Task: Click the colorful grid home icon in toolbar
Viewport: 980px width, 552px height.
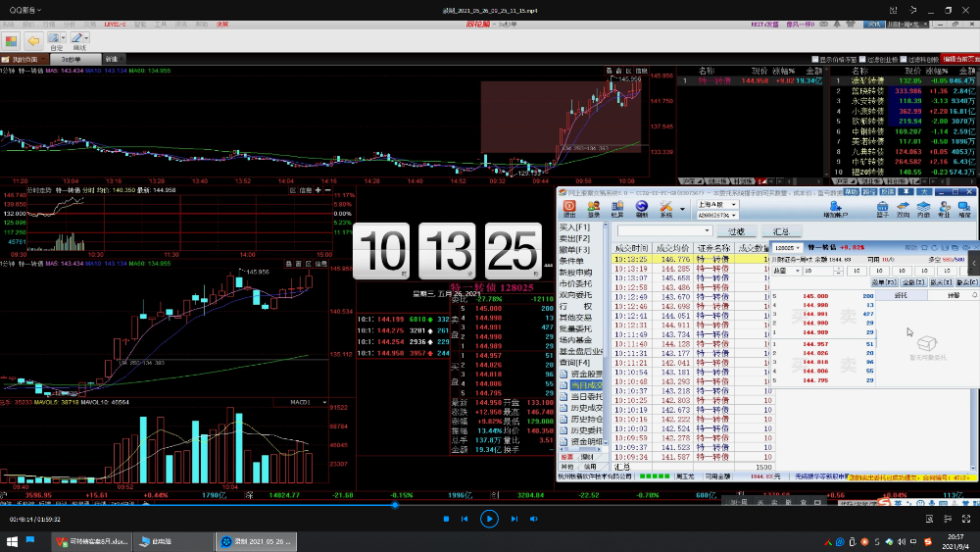Action: pyautogui.click(x=11, y=41)
